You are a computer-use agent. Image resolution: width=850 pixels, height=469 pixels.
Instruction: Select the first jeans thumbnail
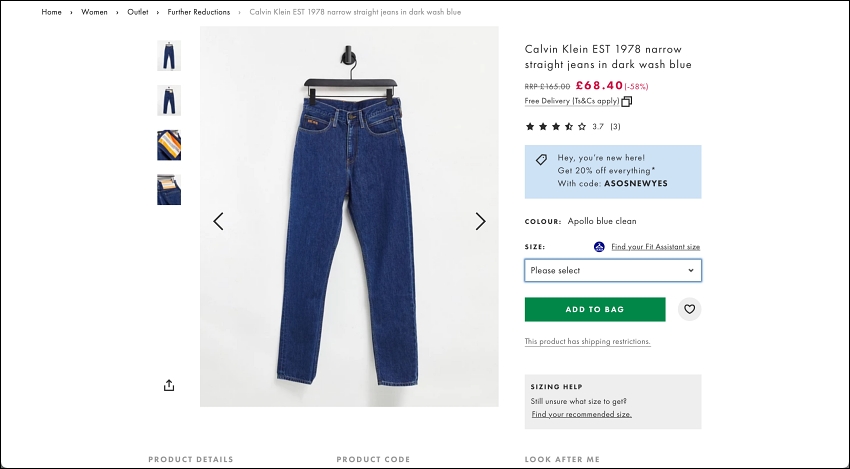[x=169, y=55]
